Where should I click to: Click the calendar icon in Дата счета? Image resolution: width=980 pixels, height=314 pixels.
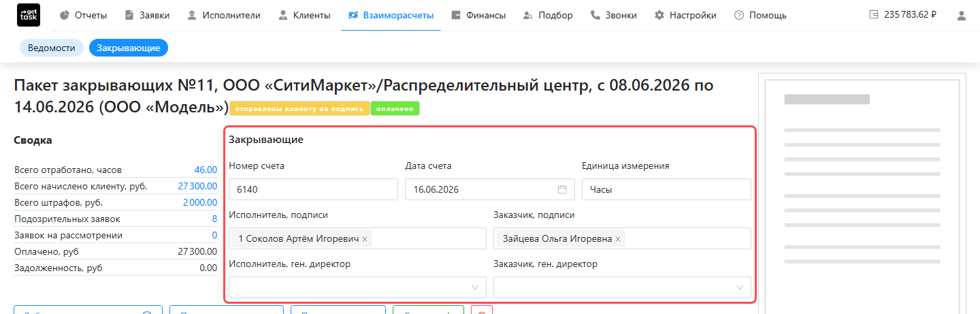[x=562, y=189]
